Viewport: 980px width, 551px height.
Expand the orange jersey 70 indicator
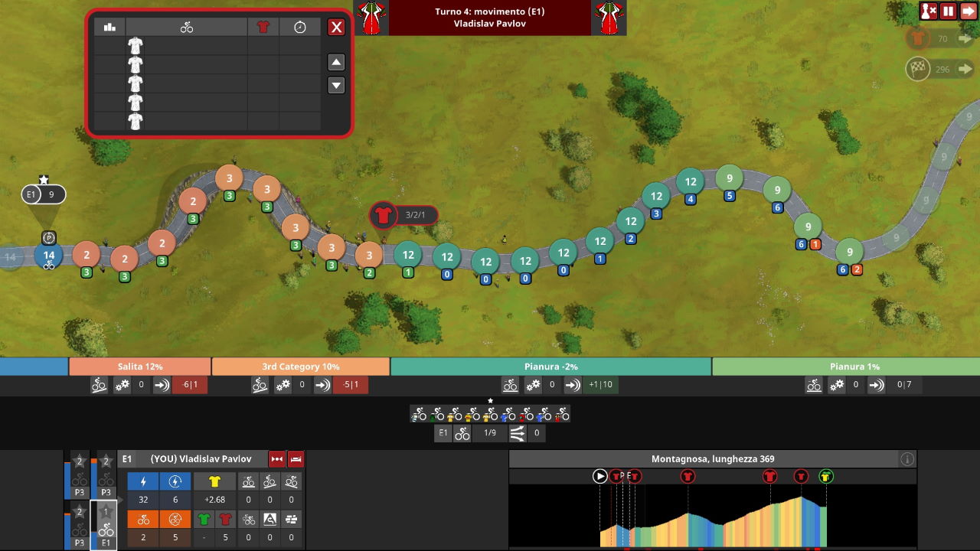942,38
